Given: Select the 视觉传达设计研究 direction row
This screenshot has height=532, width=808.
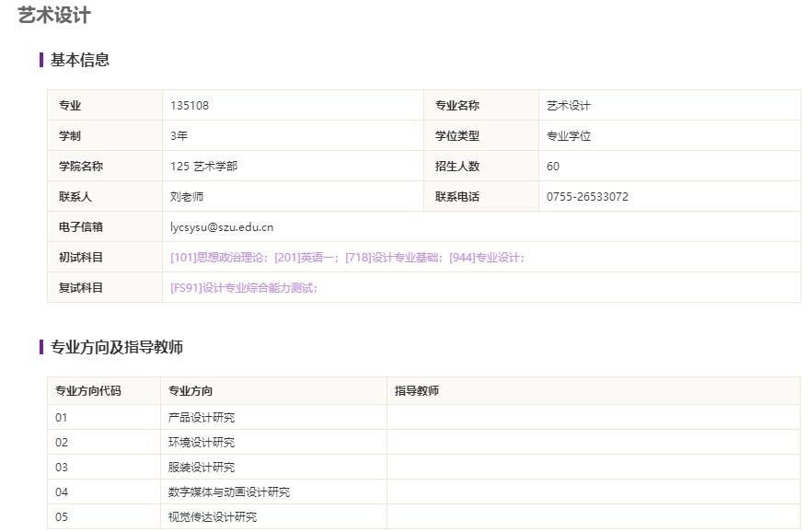Looking at the screenshot, I should [x=213, y=517].
